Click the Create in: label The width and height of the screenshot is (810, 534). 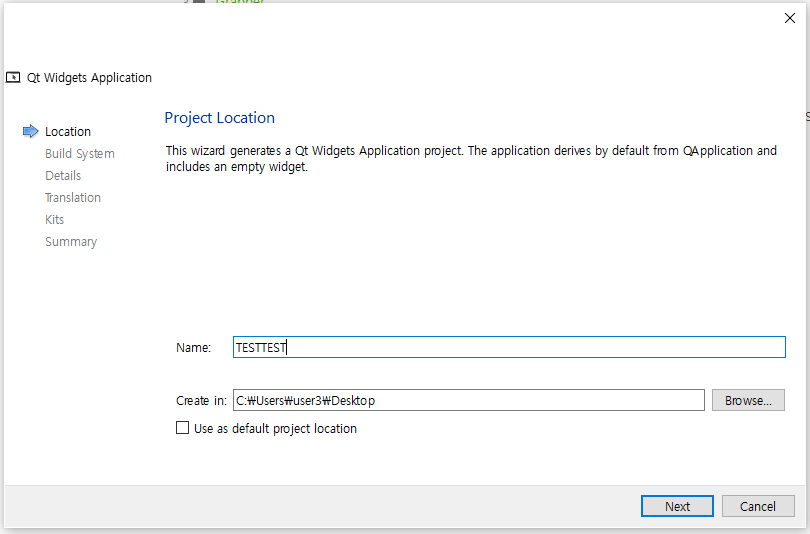click(x=201, y=400)
